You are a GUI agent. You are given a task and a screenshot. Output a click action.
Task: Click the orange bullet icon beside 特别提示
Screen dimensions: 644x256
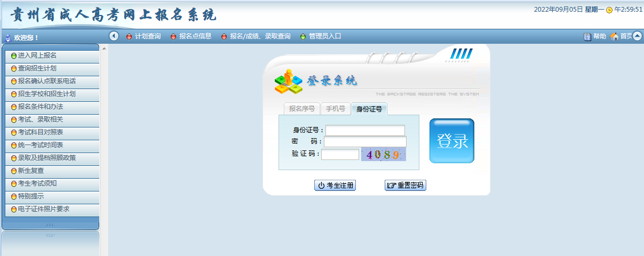14,196
